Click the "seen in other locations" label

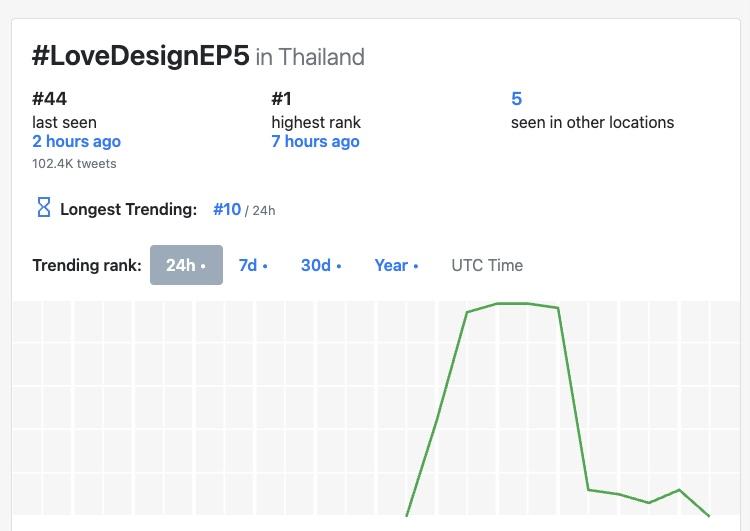592,122
